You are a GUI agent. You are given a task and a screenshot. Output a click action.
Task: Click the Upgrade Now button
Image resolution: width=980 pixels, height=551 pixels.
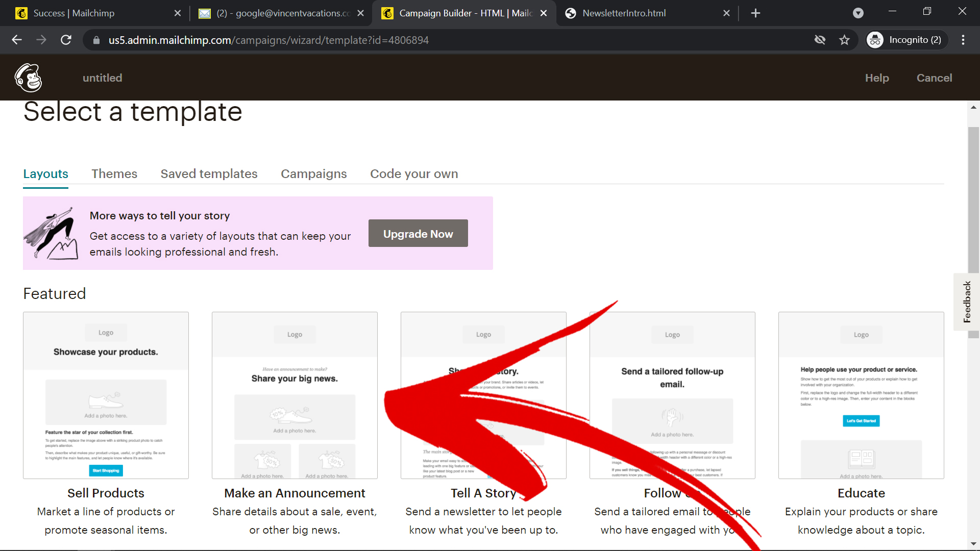(x=418, y=234)
